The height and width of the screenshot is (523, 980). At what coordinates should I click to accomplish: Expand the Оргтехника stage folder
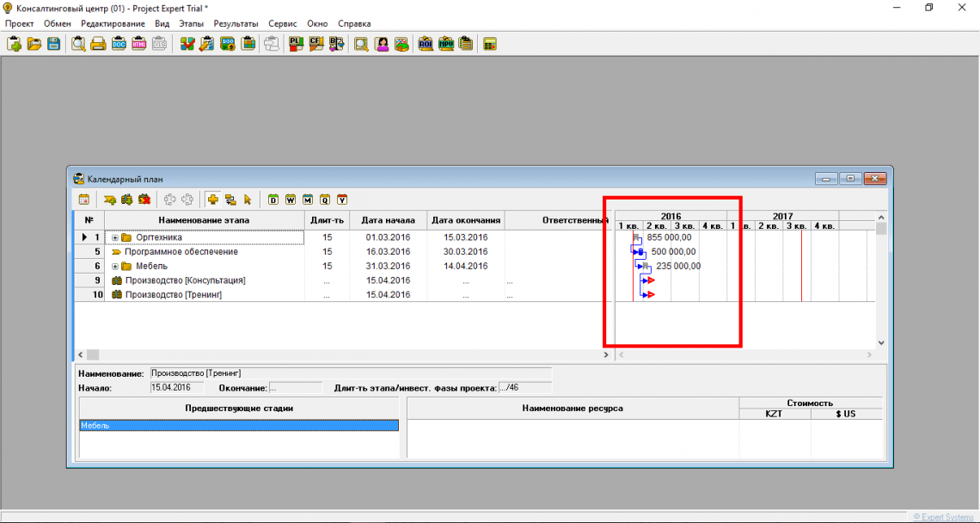(x=115, y=237)
